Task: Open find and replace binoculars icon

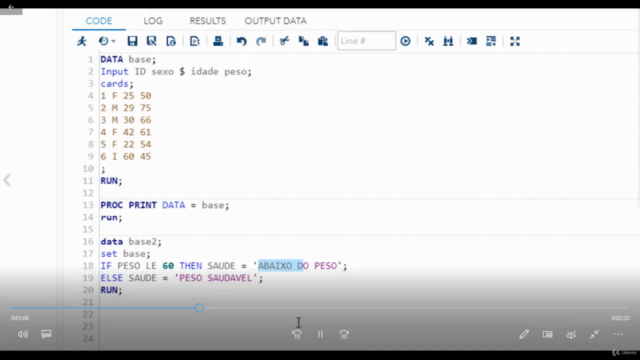Action: pos(448,41)
